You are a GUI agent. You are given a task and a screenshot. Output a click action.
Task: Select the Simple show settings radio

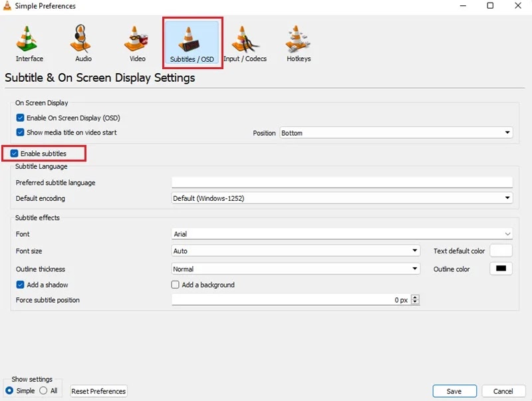click(x=9, y=390)
